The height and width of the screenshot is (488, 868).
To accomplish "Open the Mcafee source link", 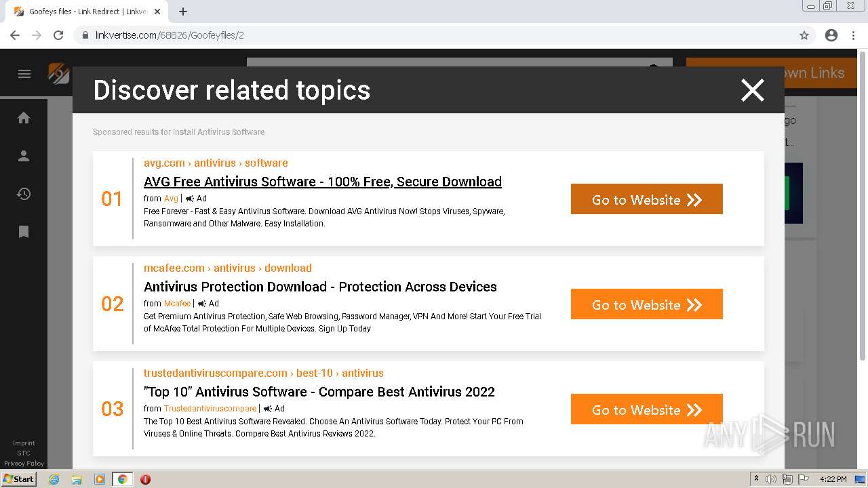I will [x=177, y=304].
